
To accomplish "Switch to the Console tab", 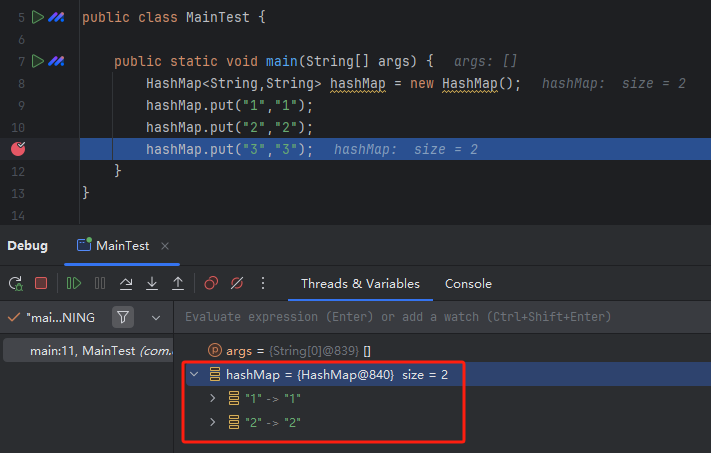I will pyautogui.click(x=468, y=284).
